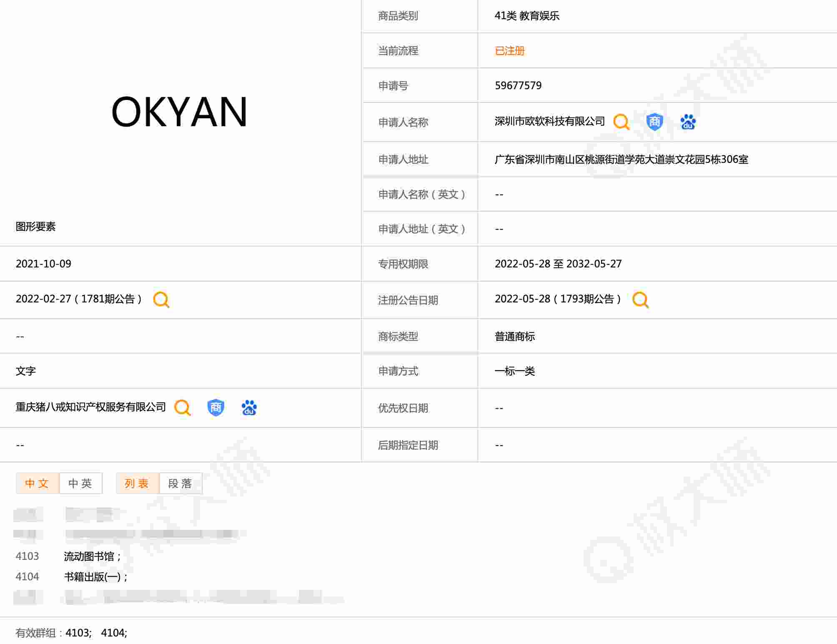Viewport: 837px width, 644px height.
Task: Open the 1781期公告 magnifier search icon
Action: [x=161, y=300]
